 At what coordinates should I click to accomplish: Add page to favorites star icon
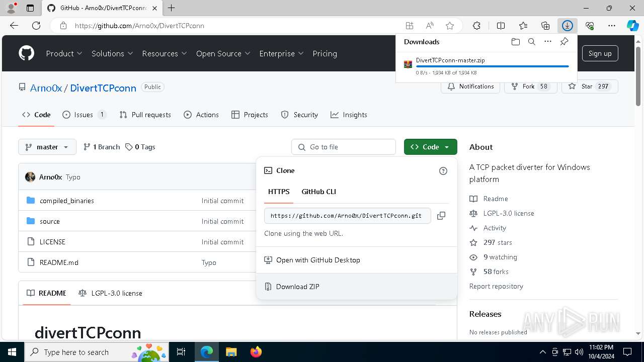click(450, 26)
